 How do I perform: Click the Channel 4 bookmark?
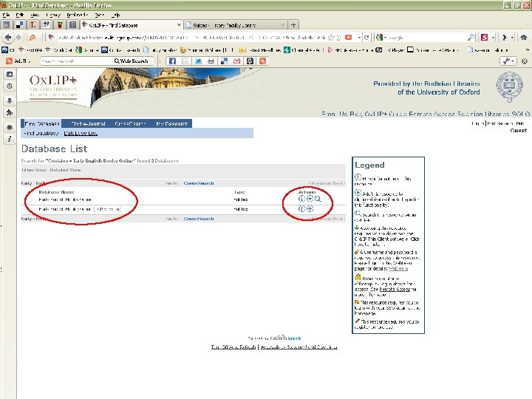click(x=304, y=50)
